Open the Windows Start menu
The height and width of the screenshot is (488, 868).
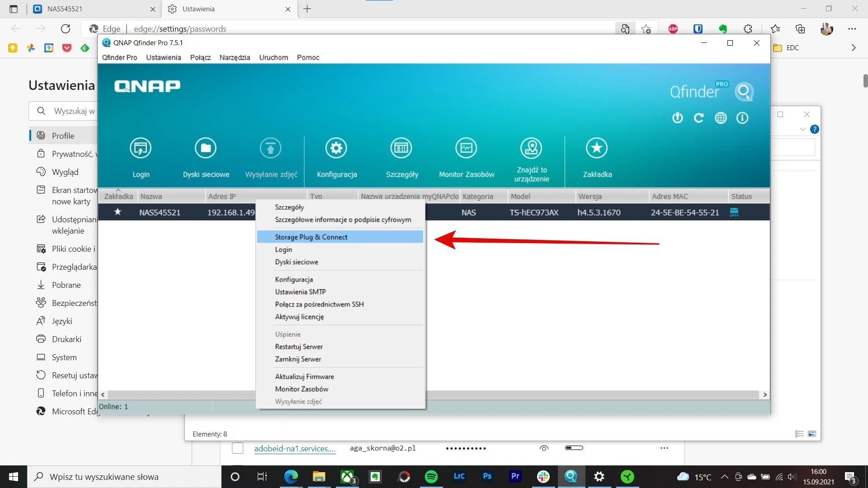pyautogui.click(x=14, y=477)
